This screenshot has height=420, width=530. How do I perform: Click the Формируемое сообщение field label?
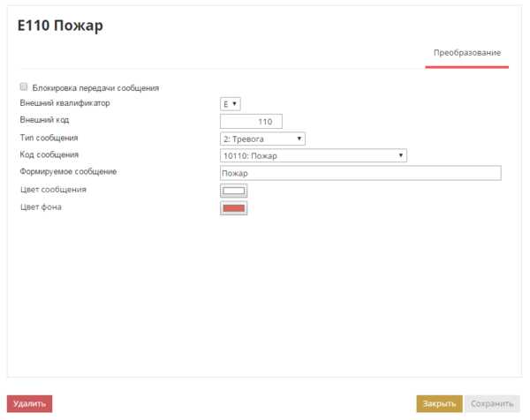pos(68,171)
